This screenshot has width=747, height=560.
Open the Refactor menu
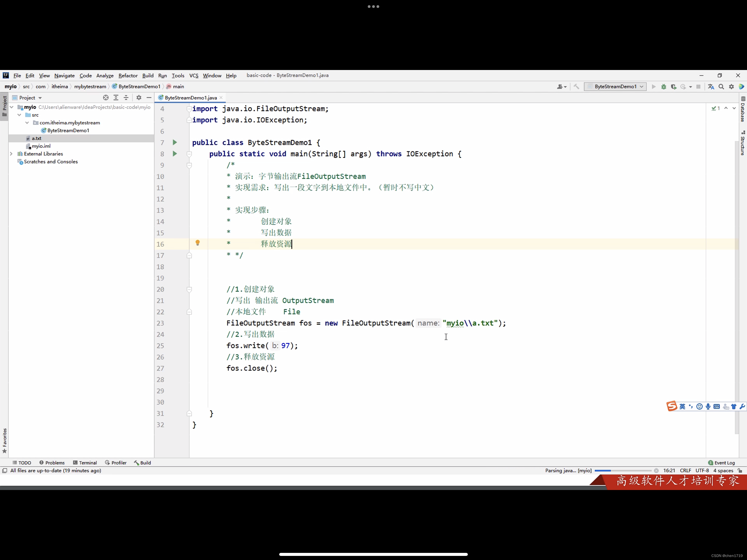click(x=128, y=76)
